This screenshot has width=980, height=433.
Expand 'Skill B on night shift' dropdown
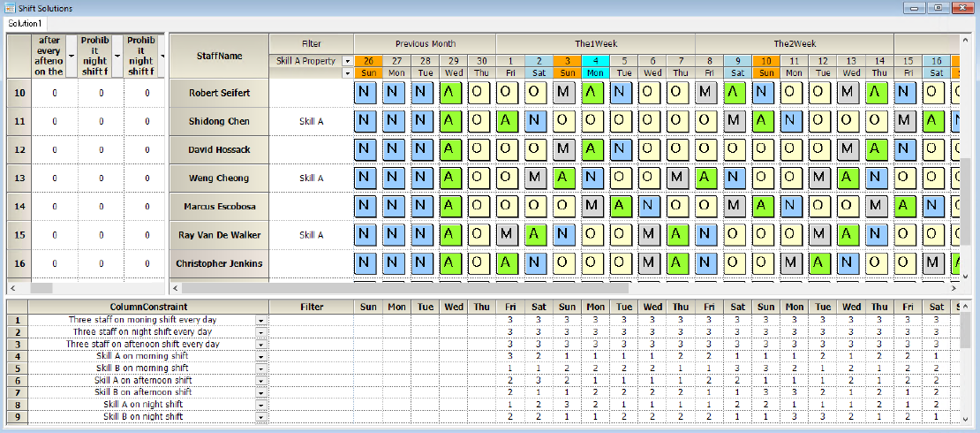(x=260, y=417)
